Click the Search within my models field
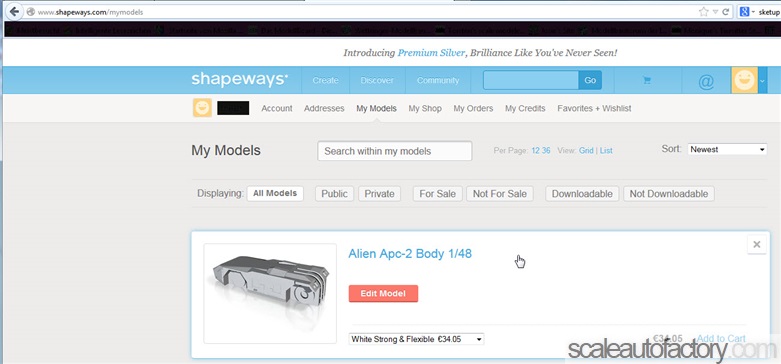The width and height of the screenshot is (781, 364). [x=394, y=151]
